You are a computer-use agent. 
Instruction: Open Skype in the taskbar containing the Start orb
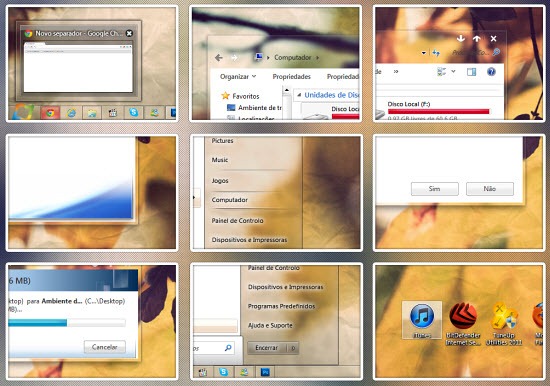[x=133, y=113]
